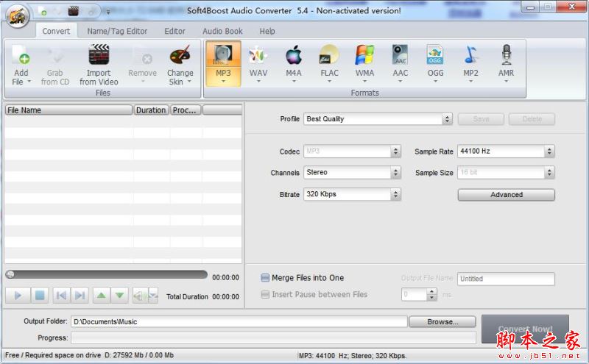
Task: Select the AAC output format
Action: (400, 63)
